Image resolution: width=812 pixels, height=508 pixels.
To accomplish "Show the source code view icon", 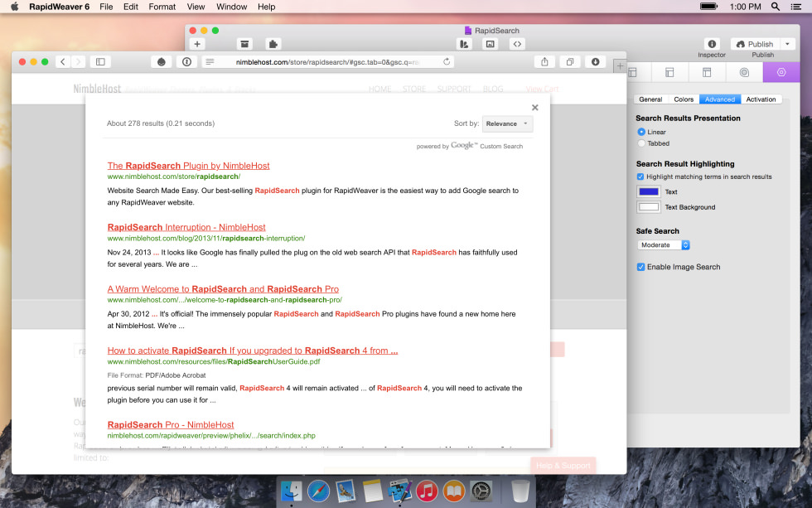I will pyautogui.click(x=517, y=44).
